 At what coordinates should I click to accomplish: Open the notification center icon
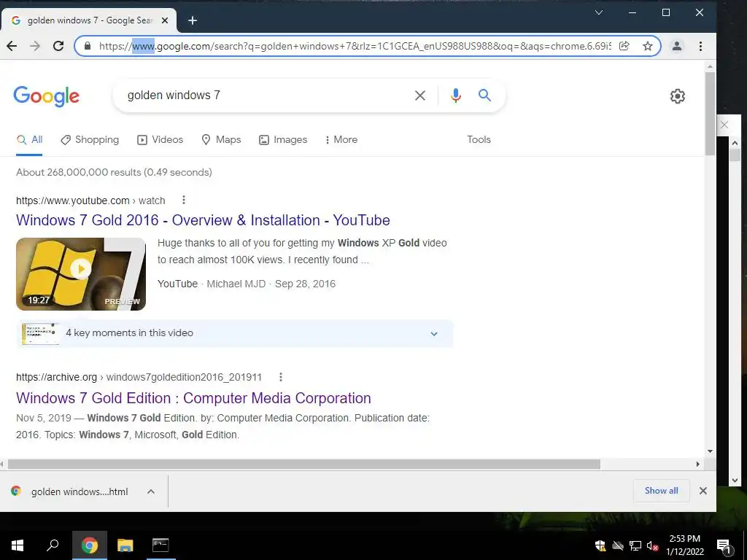[x=724, y=546]
